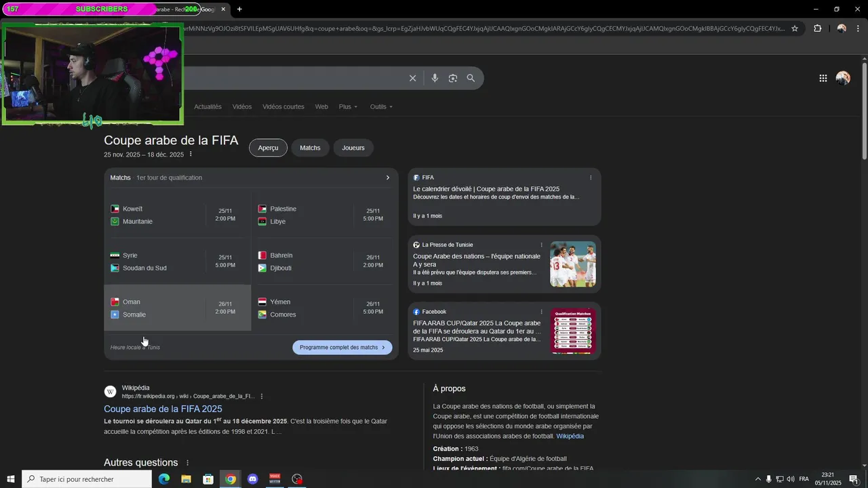Open a new browser tab
Viewport: 868px width, 488px height.
239,9
